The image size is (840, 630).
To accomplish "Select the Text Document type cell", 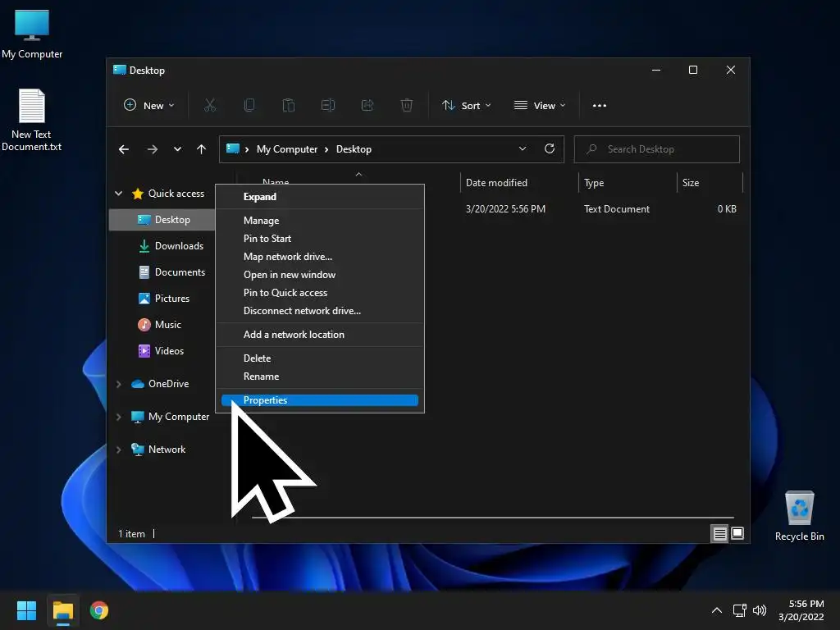I will 617,209.
